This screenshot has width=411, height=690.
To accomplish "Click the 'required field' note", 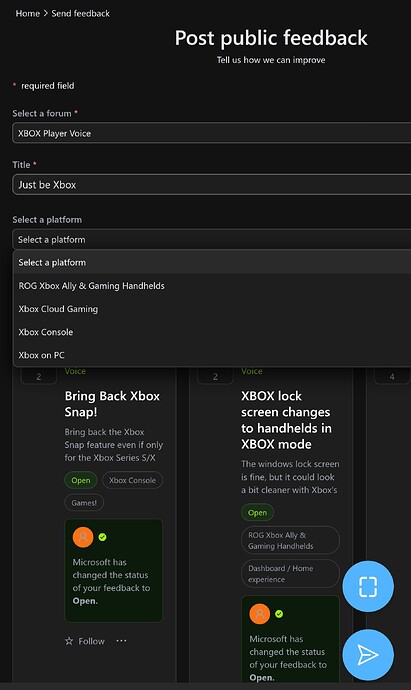I will point(48,86).
